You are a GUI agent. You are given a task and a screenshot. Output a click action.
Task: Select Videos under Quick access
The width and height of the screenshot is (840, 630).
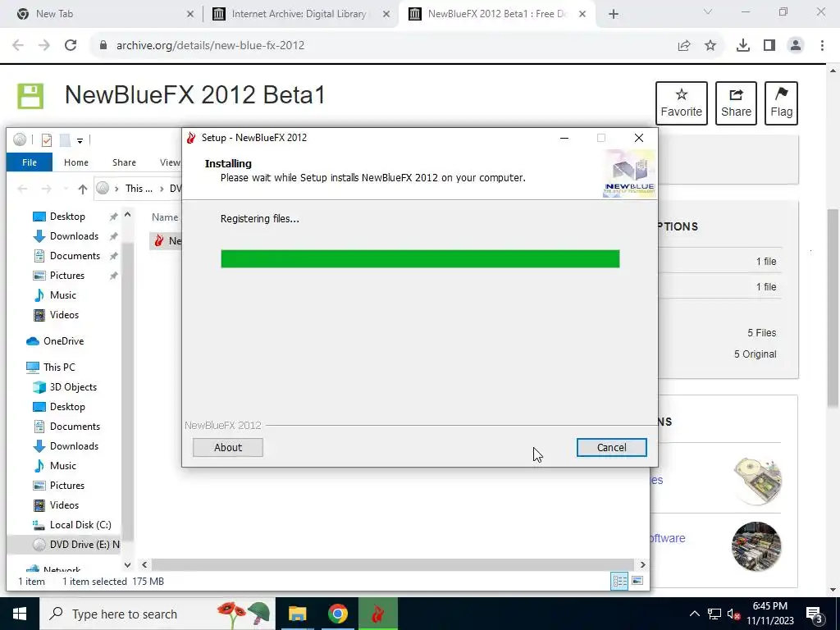pos(64,315)
